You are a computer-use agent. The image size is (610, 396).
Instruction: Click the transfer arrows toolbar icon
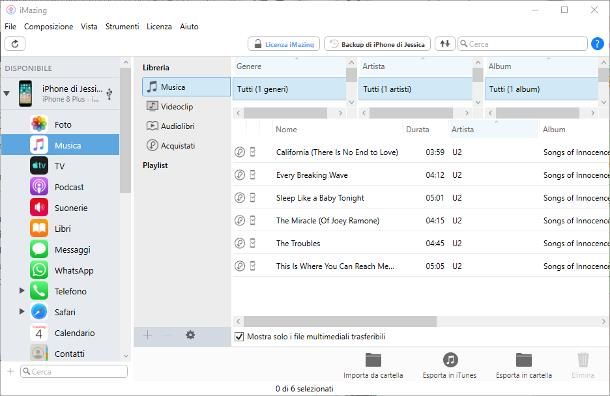(445, 44)
